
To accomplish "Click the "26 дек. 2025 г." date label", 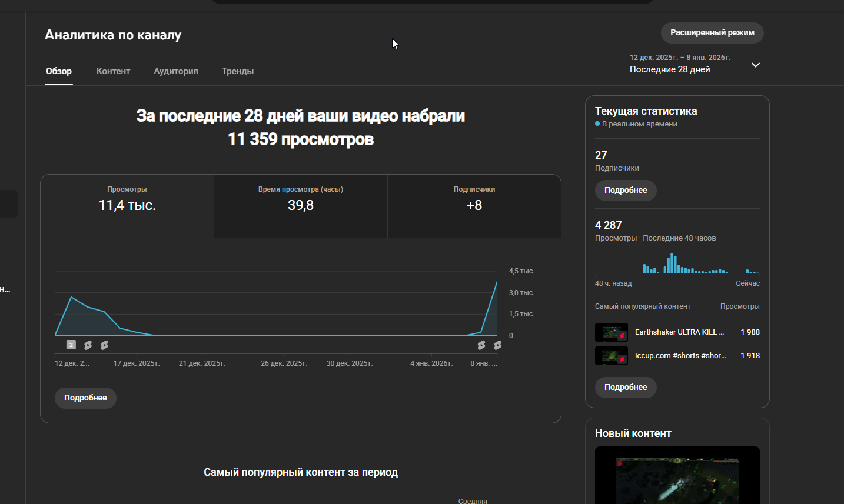I will (x=284, y=363).
